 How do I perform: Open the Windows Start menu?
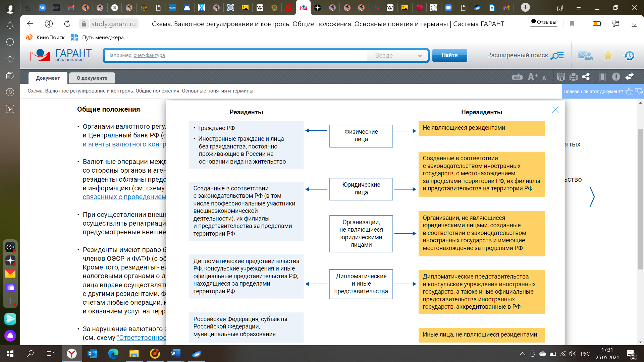tap(10, 354)
